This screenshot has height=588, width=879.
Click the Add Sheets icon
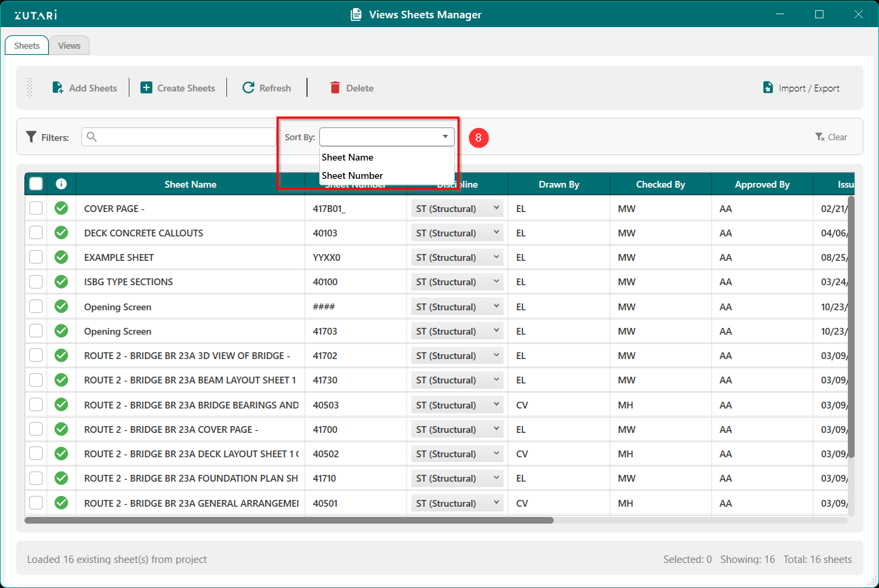[x=58, y=88]
